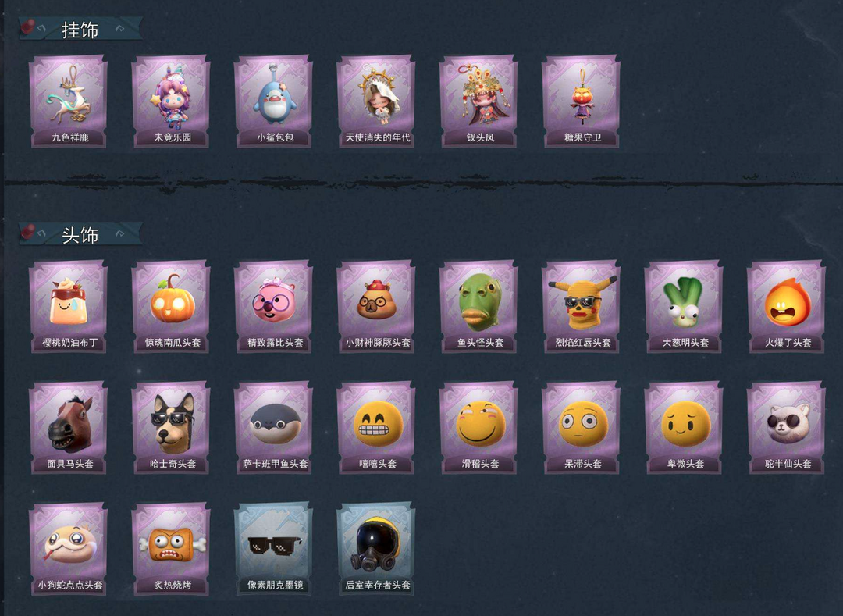Choose the 火爆了头套 flame head
Screen dimensions: 843x616
coord(788,306)
